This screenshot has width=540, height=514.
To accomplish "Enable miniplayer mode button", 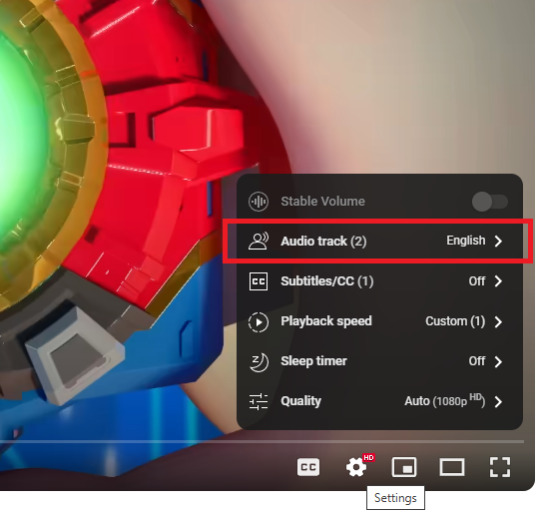I will pos(404,467).
